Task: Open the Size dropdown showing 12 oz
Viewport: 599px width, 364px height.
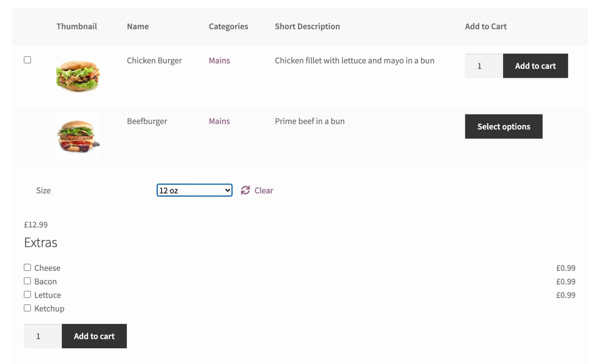Action: pyautogui.click(x=194, y=190)
